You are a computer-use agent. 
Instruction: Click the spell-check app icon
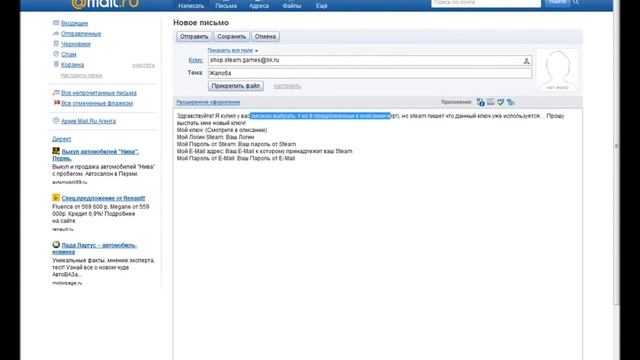[500, 102]
